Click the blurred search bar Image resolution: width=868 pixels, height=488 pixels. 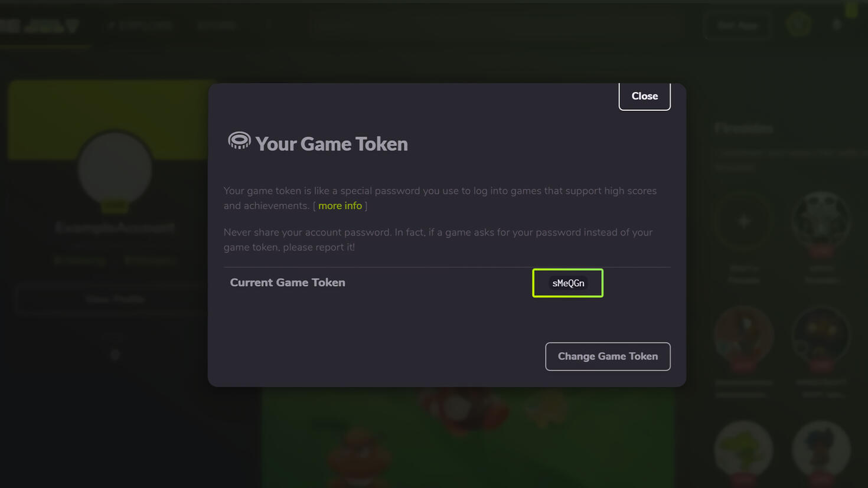(496, 25)
